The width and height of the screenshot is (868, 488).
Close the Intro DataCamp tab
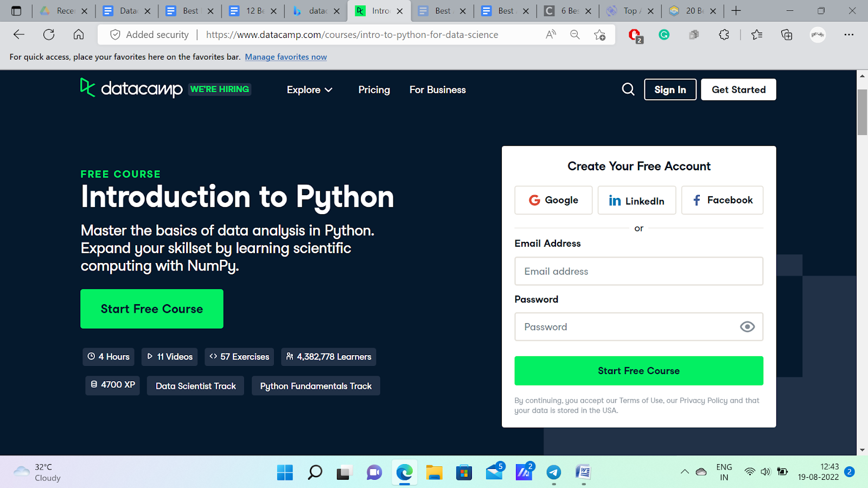[400, 11]
